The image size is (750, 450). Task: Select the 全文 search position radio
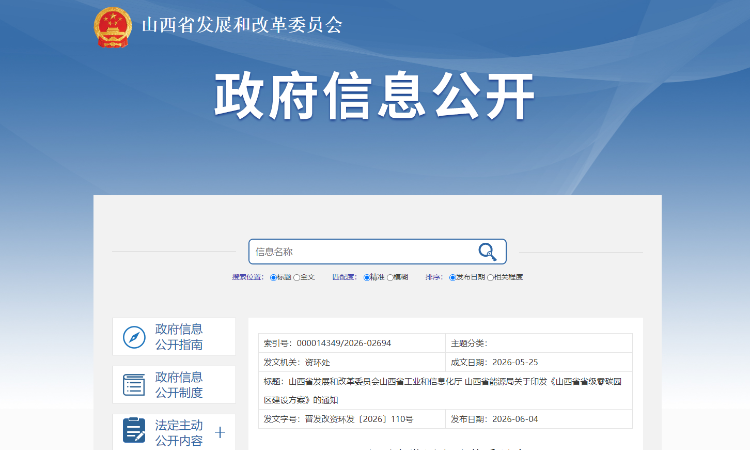point(297,277)
